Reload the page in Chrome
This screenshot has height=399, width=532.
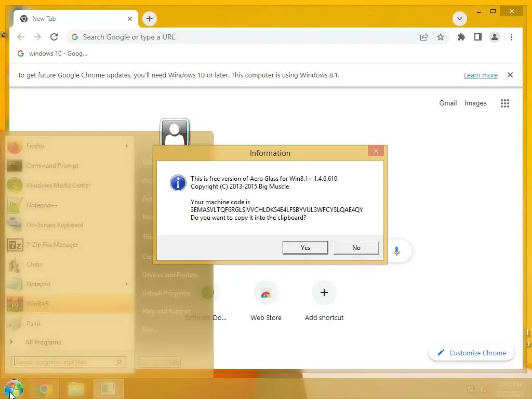54,37
